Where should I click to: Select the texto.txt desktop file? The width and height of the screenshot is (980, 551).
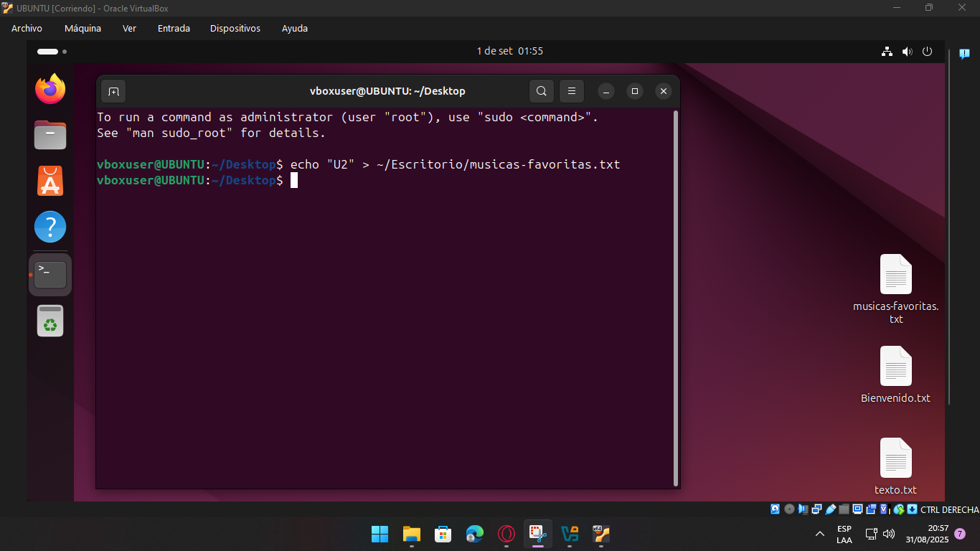point(896,466)
